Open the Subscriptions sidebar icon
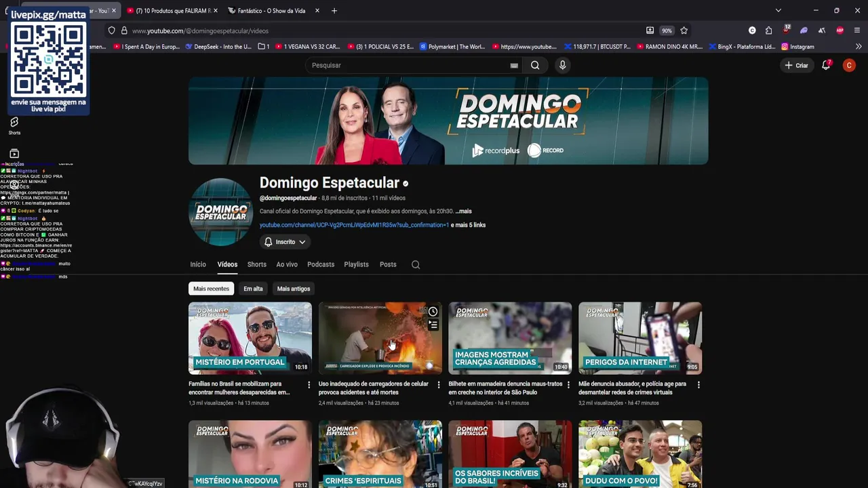 pos(14,157)
